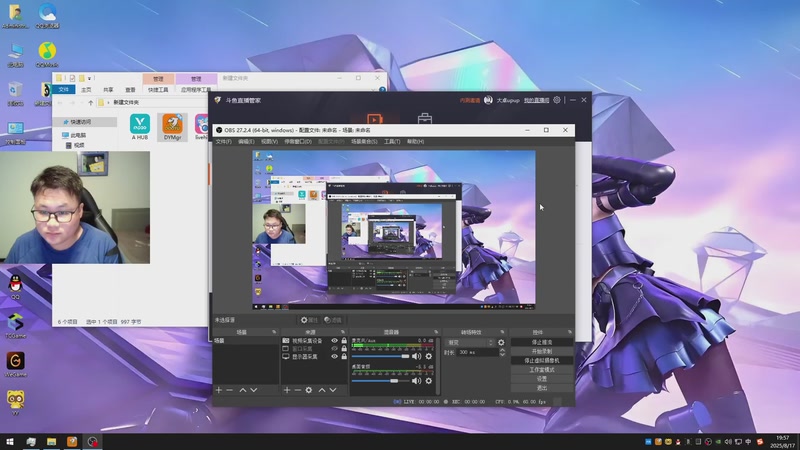
Task: Open quick access toolbar dropdown in explorer
Action: 89,78
